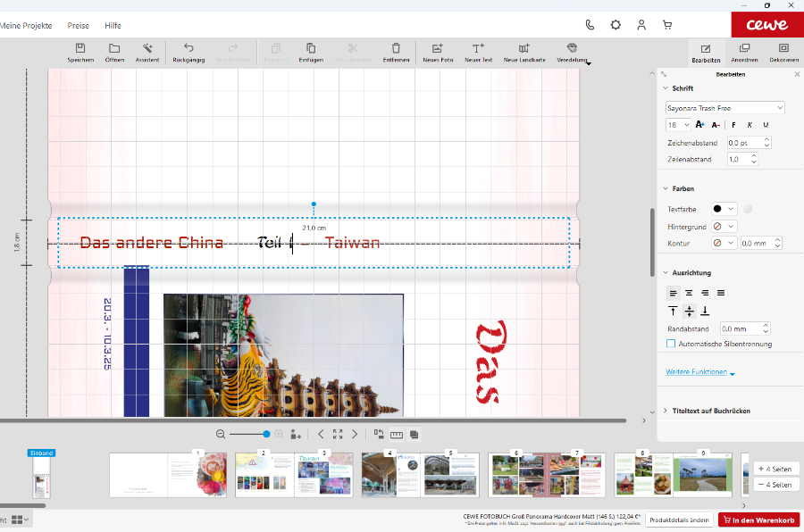
Task: Select the page 4-5 spread thumbnail
Action: pos(420,474)
